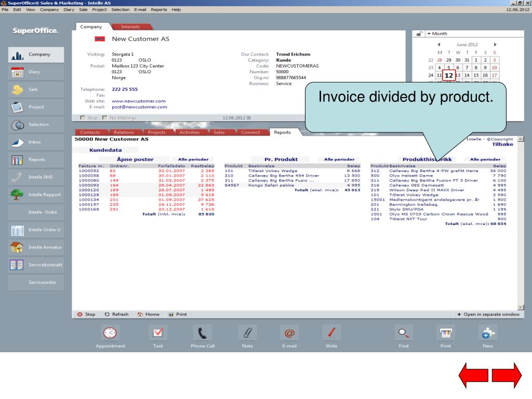This screenshot has width=532, height=399.
Task: Click telephone number 222 25 555
Action: tap(125, 89)
